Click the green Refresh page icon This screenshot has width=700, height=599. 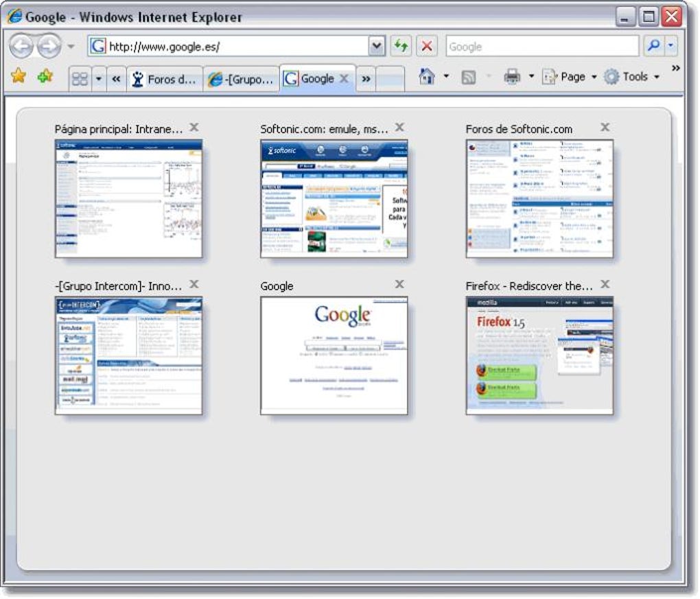click(401, 46)
